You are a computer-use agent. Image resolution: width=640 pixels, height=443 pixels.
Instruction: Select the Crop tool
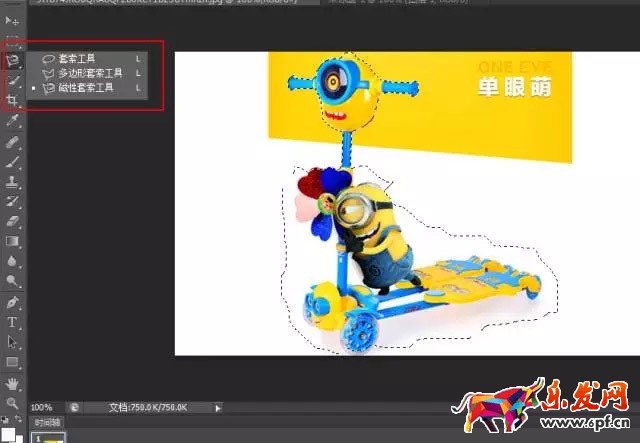13,101
